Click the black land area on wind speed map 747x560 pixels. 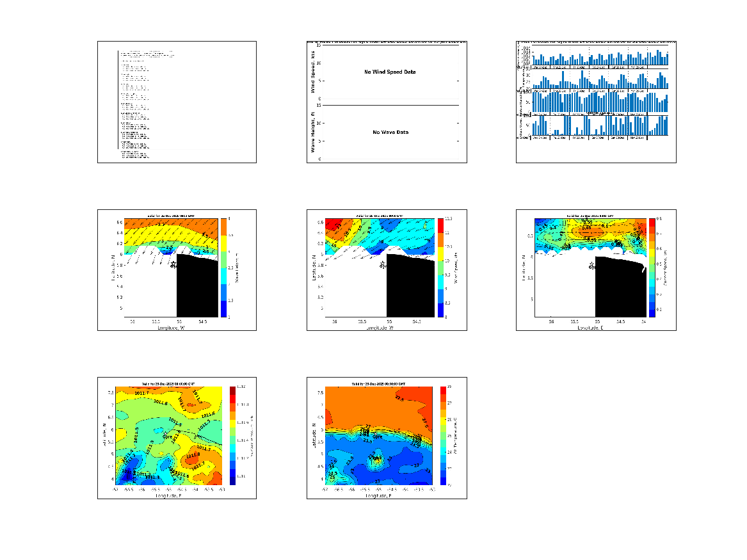pos(410,288)
